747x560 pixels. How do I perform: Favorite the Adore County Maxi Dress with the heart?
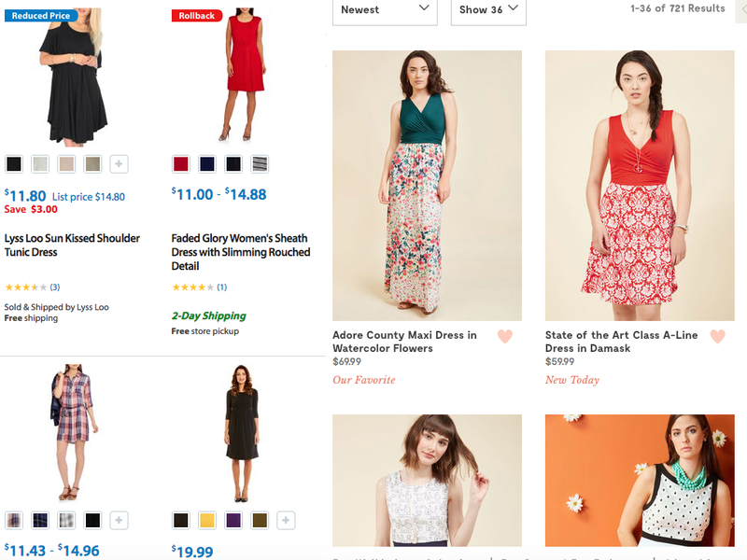(x=505, y=337)
